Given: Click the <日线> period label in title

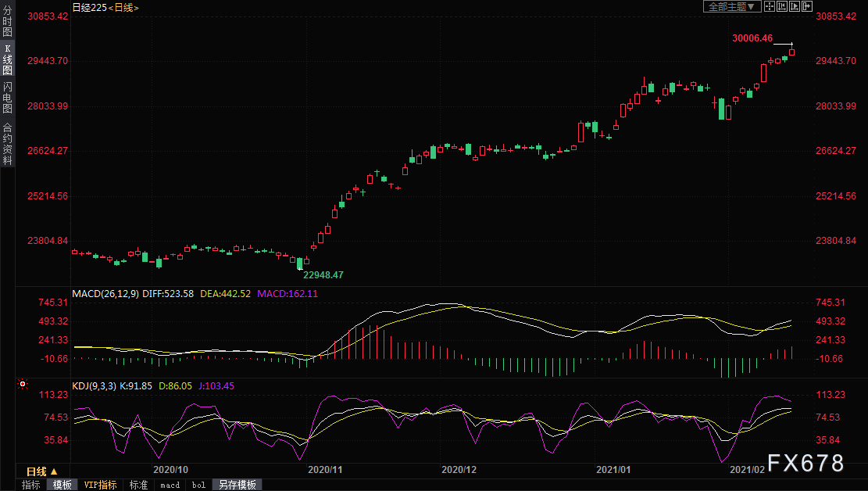Looking at the screenshot, I should pyautogui.click(x=123, y=7).
